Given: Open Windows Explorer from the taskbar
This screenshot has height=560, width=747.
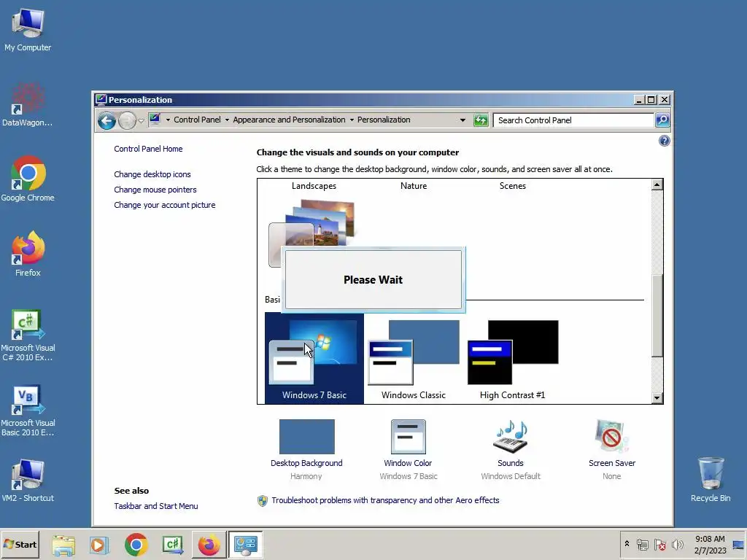Looking at the screenshot, I should [63, 545].
